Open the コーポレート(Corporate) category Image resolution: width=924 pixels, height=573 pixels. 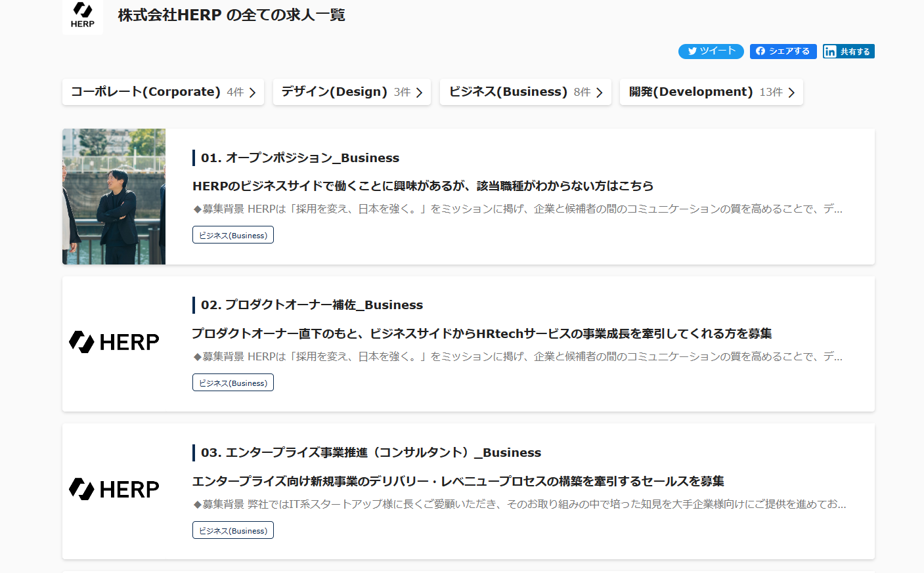163,92
